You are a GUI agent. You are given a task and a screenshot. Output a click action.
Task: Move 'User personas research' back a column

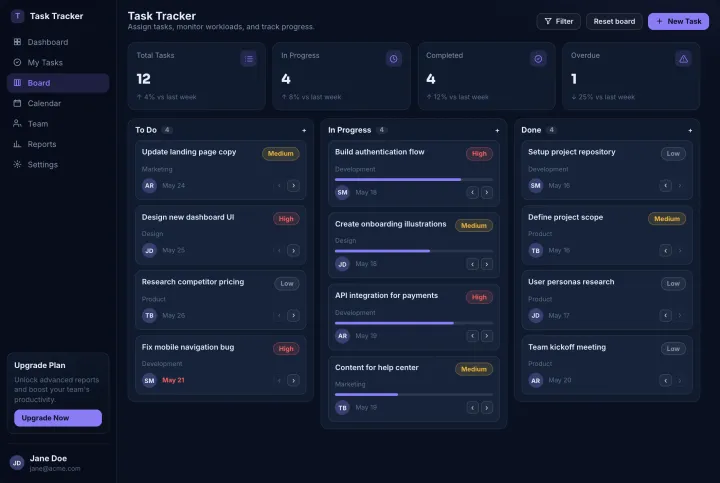coord(665,316)
